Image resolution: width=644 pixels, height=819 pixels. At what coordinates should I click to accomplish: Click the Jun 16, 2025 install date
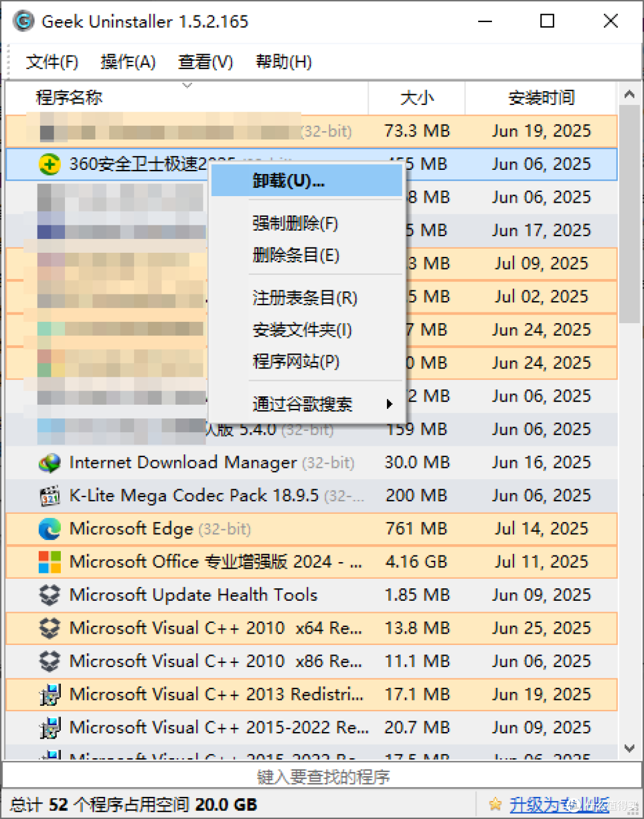(541, 463)
